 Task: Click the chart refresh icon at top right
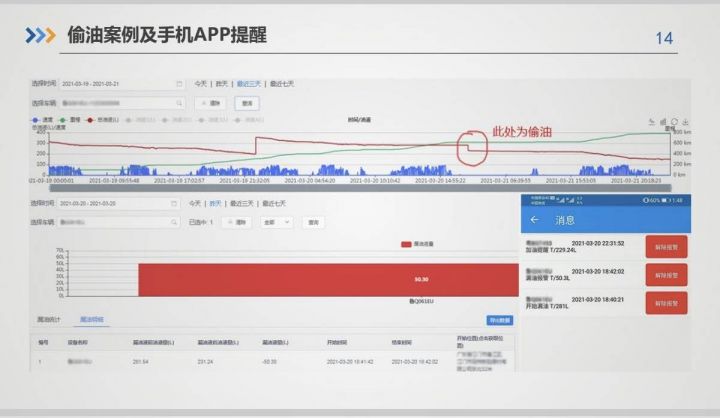[x=675, y=120]
